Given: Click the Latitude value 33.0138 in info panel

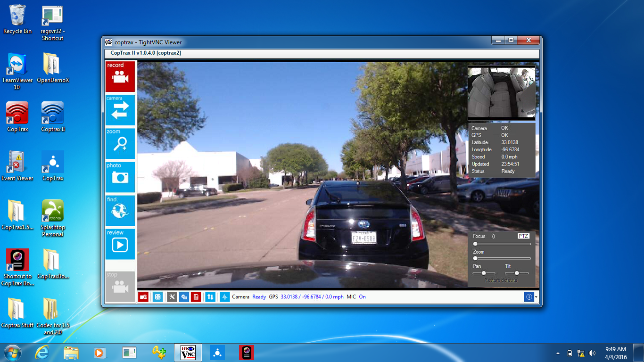Looking at the screenshot, I should pos(510,142).
